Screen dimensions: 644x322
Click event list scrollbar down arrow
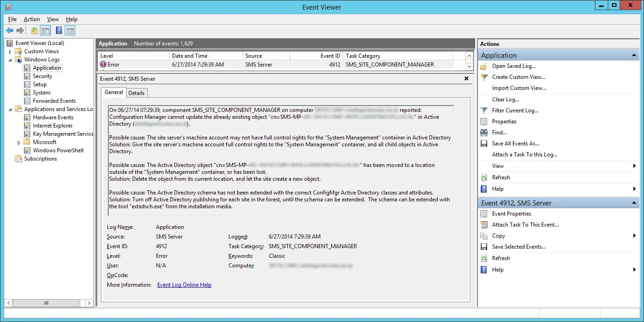[x=469, y=67]
